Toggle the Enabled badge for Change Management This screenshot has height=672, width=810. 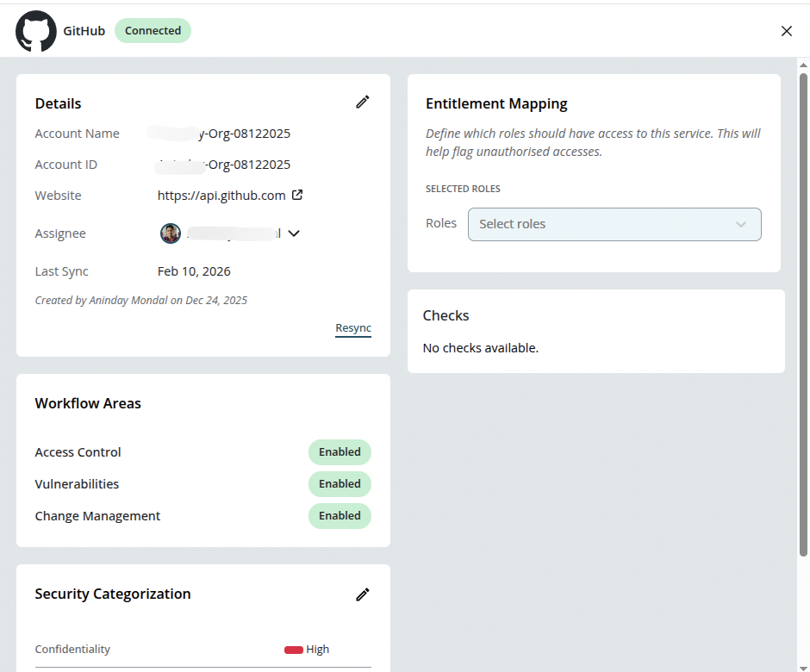[340, 515]
